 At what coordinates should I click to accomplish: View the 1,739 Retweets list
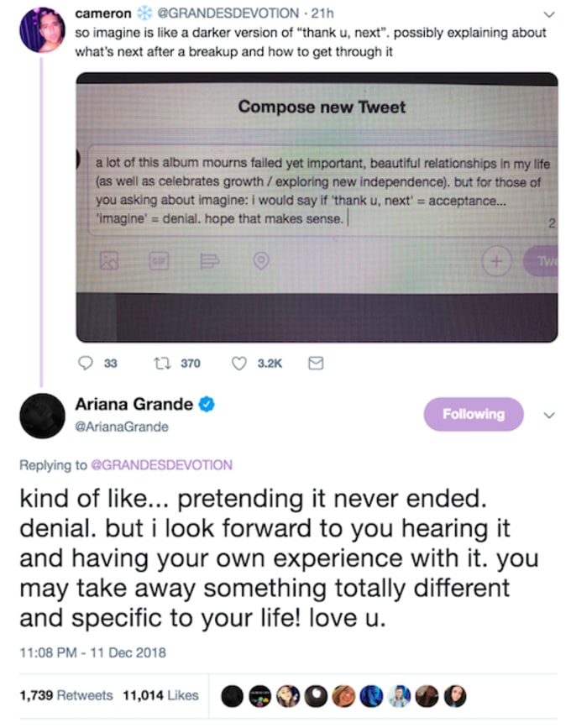click(x=65, y=695)
